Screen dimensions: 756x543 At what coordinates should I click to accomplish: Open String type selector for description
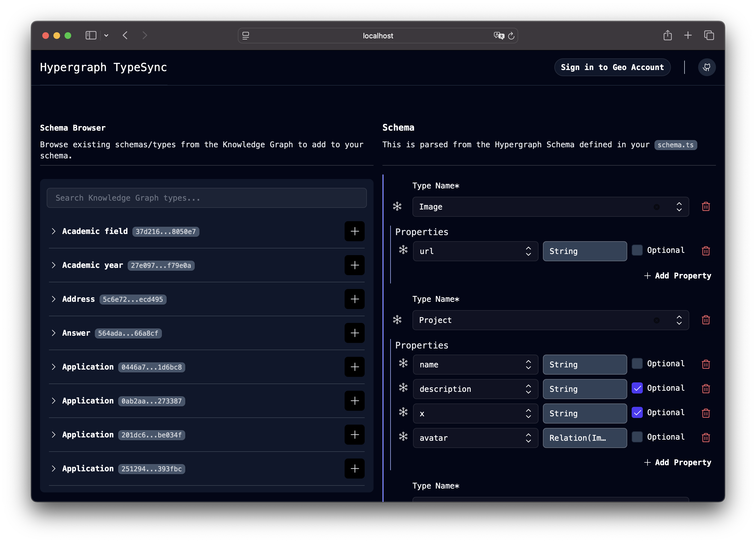[x=585, y=389]
